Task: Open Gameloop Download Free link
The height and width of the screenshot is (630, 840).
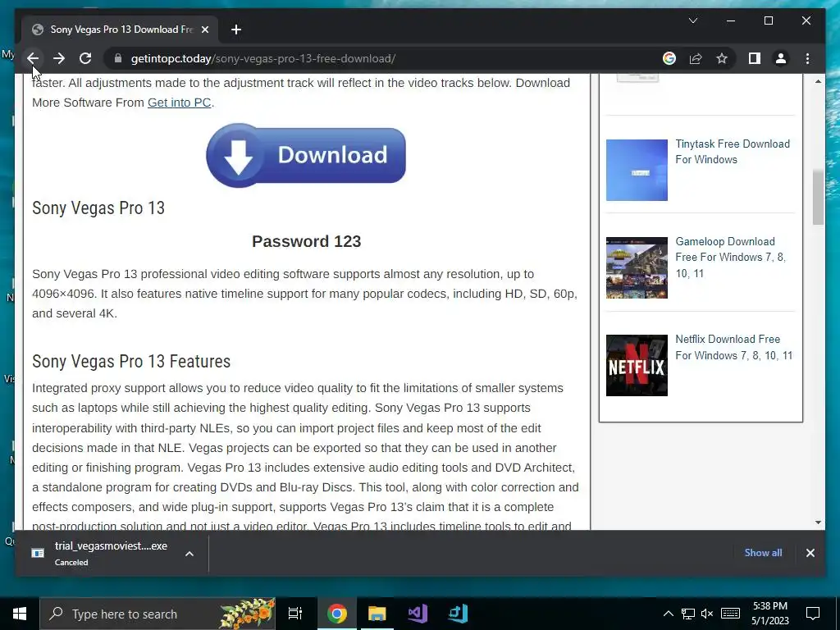Action: point(729,257)
